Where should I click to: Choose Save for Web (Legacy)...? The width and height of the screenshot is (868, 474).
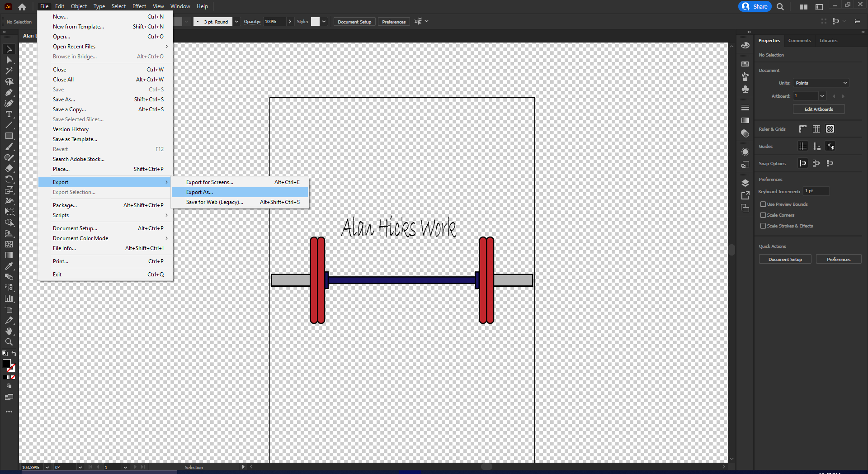pos(240,202)
